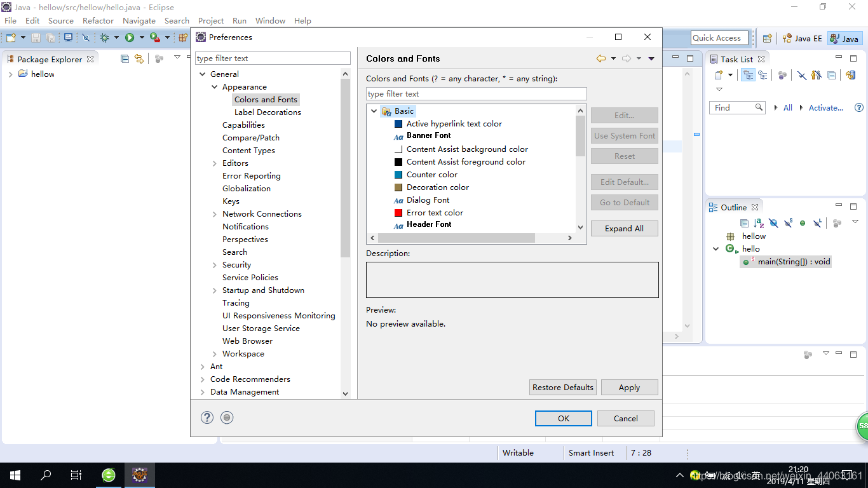The height and width of the screenshot is (488, 868).
Task: Open the Run button dropdown arrow
Action: point(141,38)
